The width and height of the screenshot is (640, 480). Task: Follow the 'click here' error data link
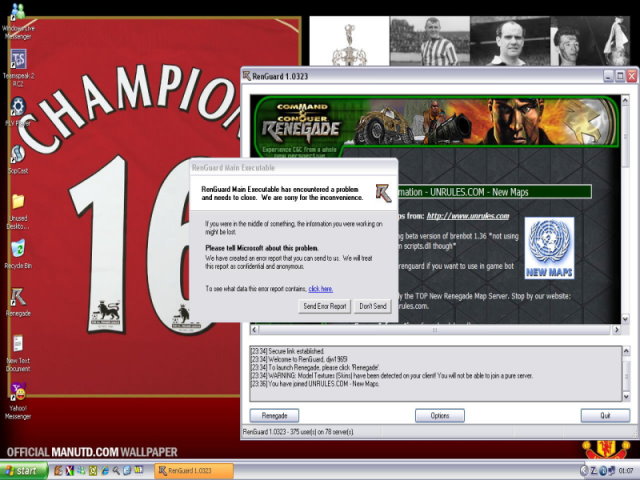(x=320, y=288)
